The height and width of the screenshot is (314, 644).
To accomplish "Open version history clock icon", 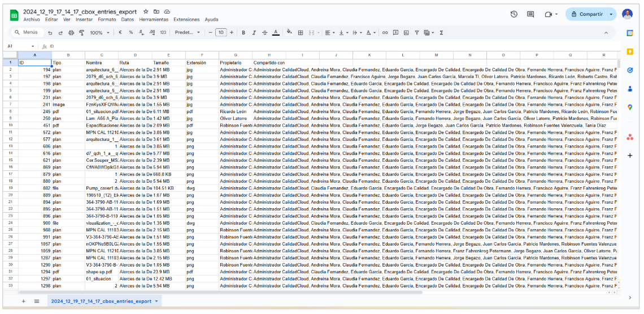I will 514,14.
